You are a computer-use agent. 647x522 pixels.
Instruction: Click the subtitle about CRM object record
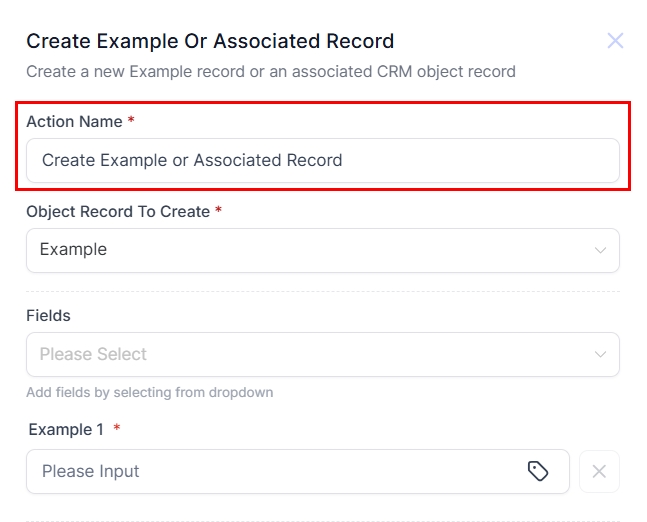tap(270, 71)
